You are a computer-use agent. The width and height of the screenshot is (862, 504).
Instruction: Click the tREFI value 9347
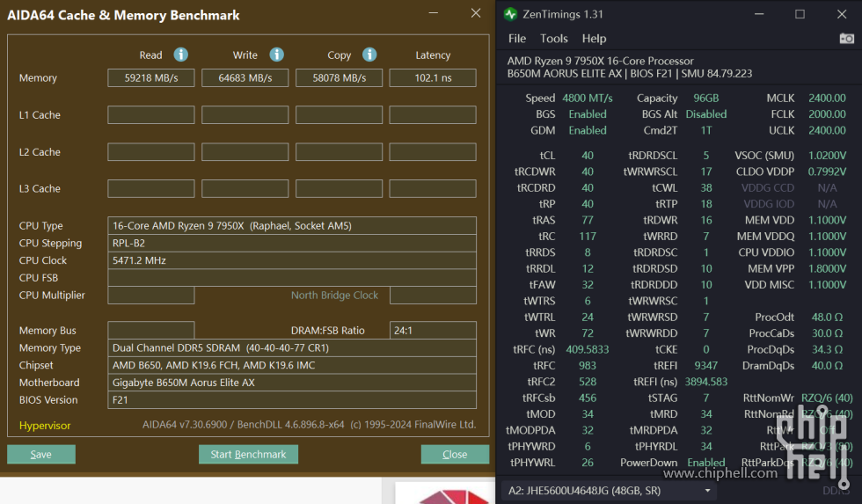point(705,366)
